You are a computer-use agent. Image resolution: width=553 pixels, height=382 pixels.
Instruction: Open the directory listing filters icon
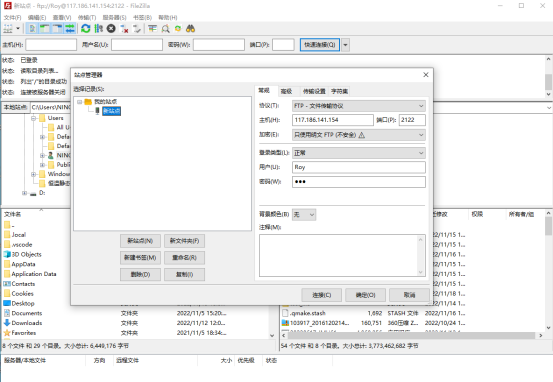152,29
